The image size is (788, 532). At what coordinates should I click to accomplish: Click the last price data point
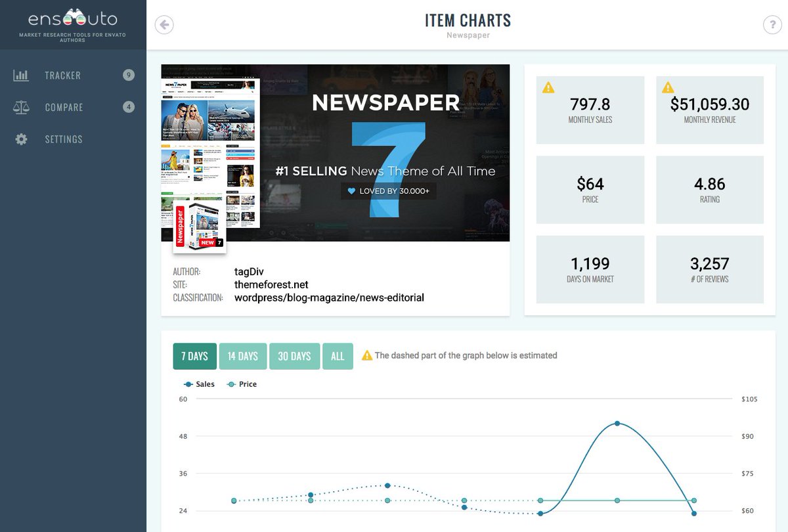click(694, 500)
